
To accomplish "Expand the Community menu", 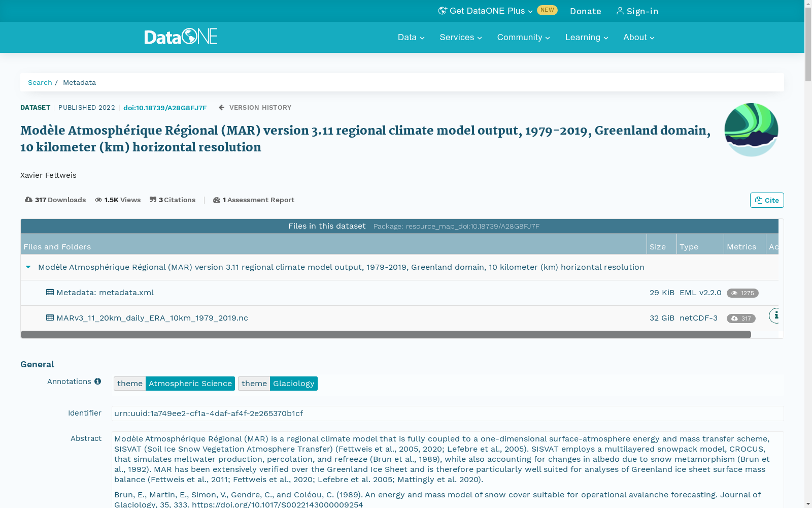I will click(x=523, y=37).
